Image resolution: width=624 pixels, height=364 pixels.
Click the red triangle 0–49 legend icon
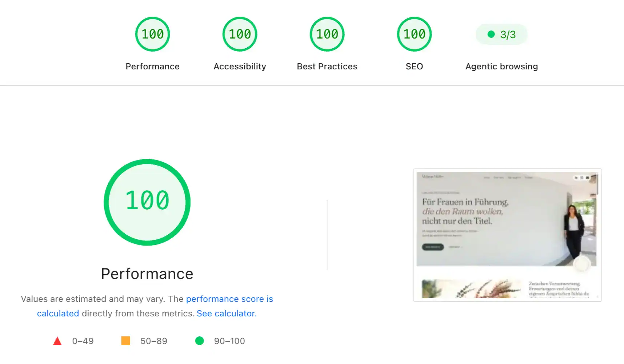tap(57, 341)
